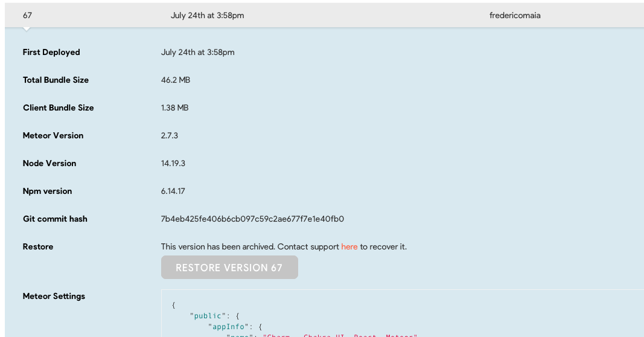Click the Client Bundle Size value 1.38 MB
Screen dimensions: 644x337
tap(175, 108)
